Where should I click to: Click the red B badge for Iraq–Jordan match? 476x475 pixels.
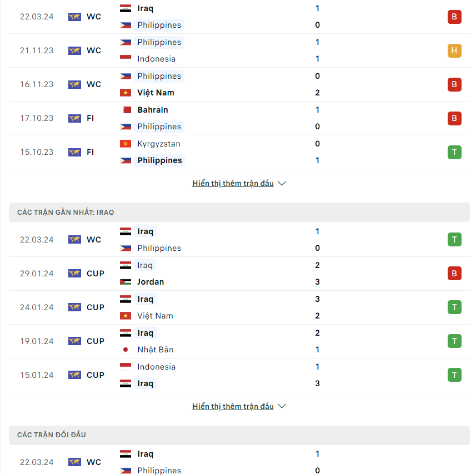454,274
